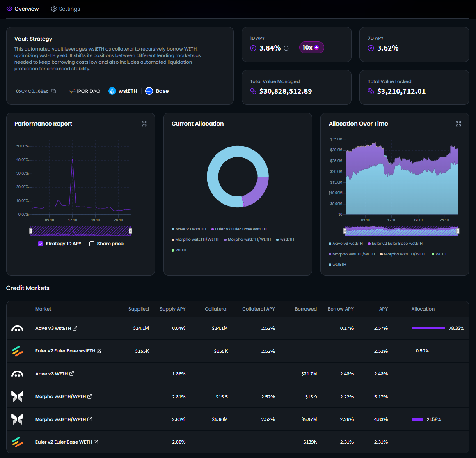The image size is (476, 458).
Task: Enable the Share price checkbox
Action: (x=92, y=244)
